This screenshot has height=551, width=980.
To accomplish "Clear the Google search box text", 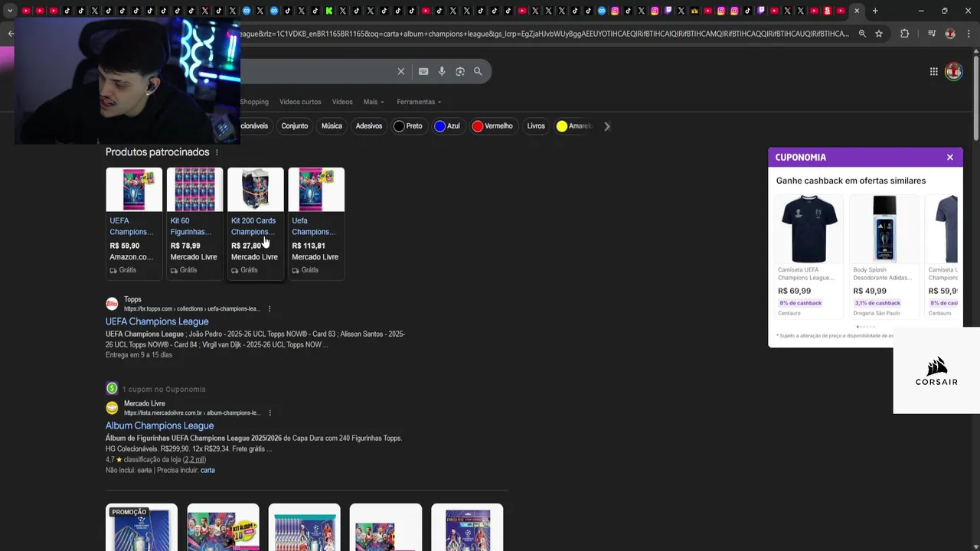I will [400, 71].
